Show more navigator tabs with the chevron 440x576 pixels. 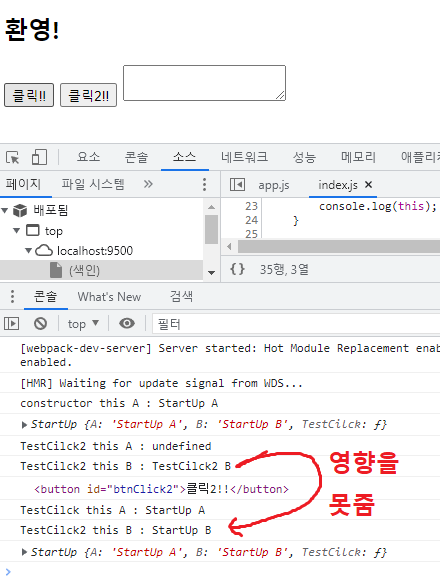pos(148,184)
